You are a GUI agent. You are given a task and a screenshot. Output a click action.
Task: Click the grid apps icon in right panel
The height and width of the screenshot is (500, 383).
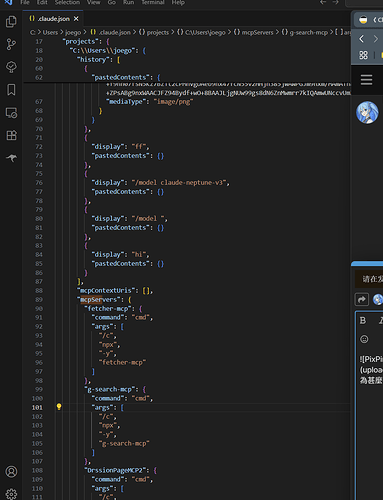click(x=363, y=55)
